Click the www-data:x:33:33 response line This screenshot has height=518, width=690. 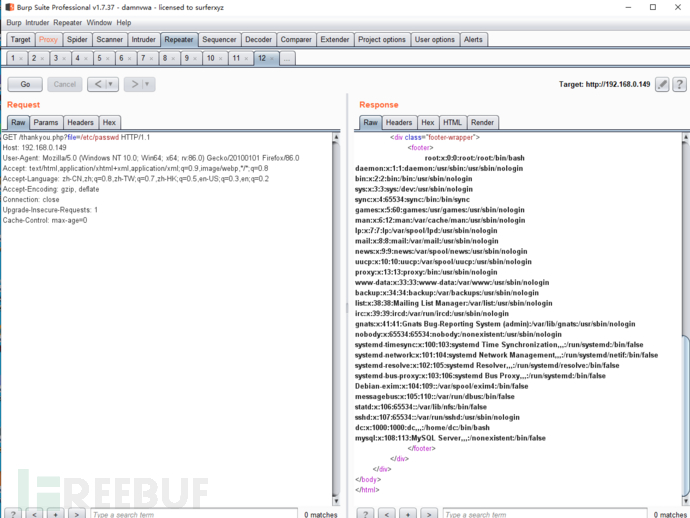pyautogui.click(x=452, y=283)
